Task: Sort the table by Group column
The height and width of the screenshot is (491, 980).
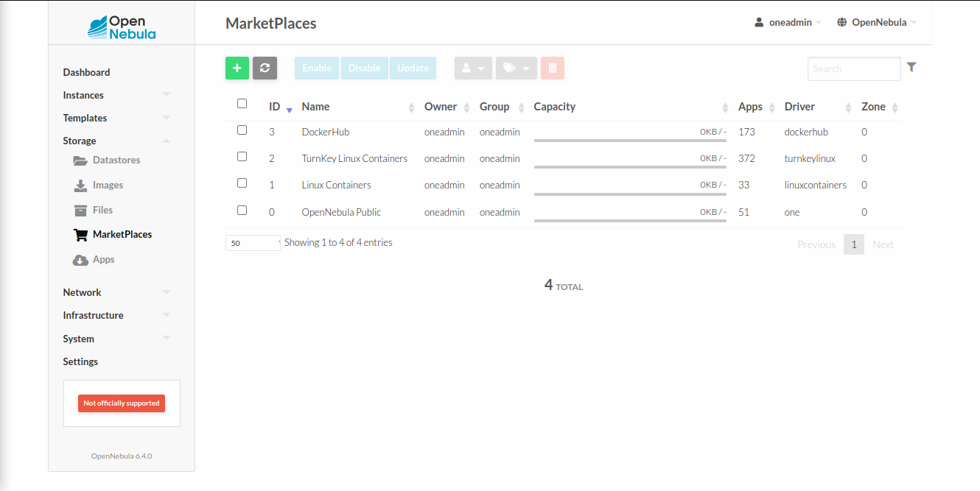Action: click(x=501, y=107)
